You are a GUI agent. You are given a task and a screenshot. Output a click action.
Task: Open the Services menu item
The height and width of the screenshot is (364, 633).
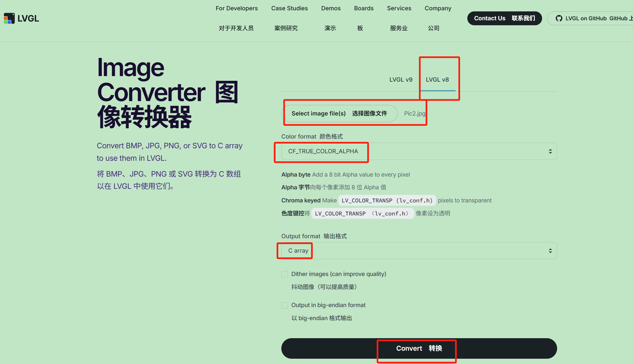pos(399,8)
